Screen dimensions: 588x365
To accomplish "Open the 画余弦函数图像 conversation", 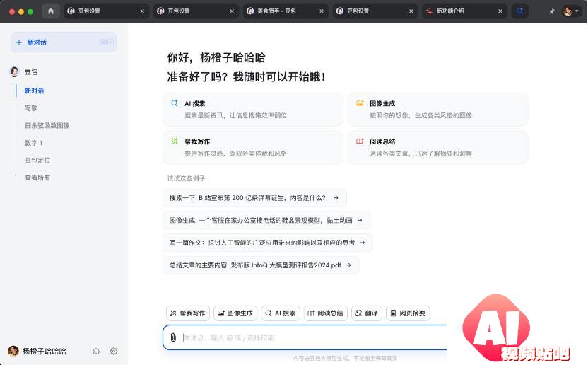I will point(47,125).
